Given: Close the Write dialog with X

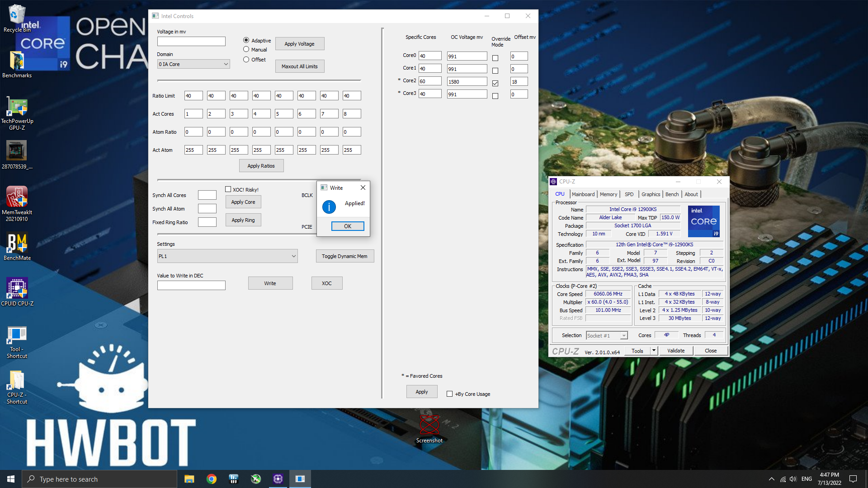Looking at the screenshot, I should pos(363,188).
